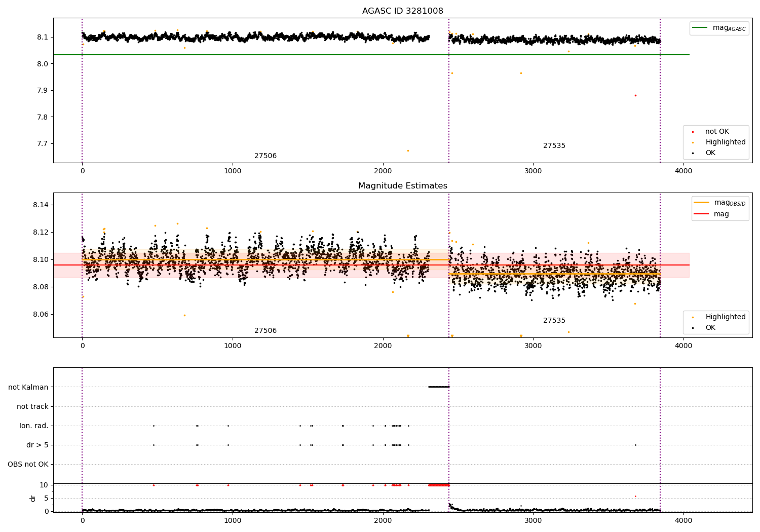
Task: Click the "Magnitude Estimates" plot title
Action: [402, 186]
